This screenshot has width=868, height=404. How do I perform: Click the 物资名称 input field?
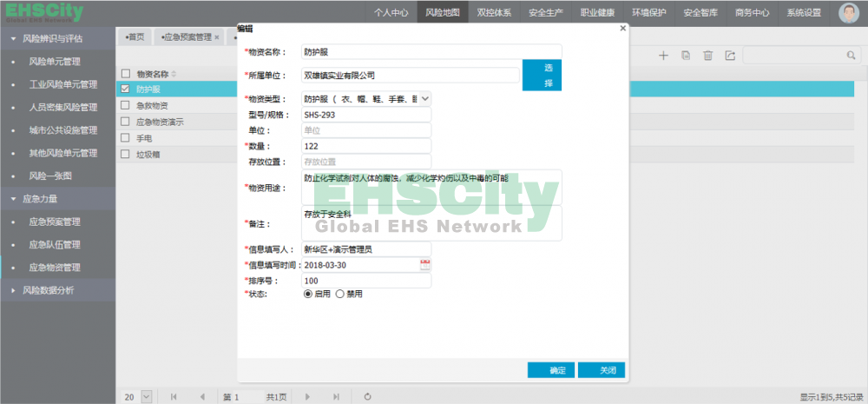coord(431,51)
